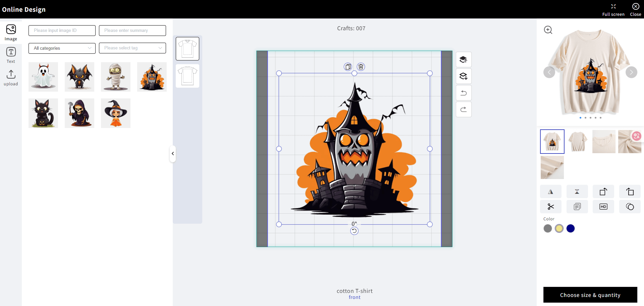This screenshot has height=306, width=644.
Task: Select the front side T-shirt view
Action: click(187, 49)
